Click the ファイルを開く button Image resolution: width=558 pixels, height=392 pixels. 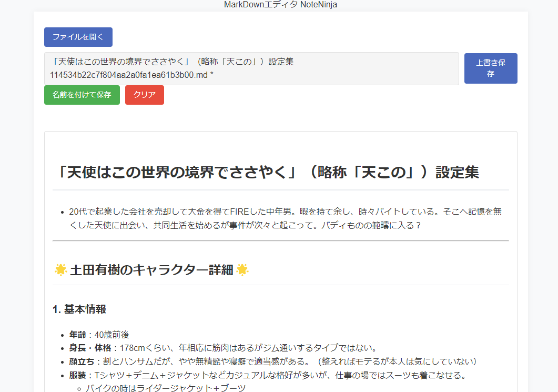point(78,37)
